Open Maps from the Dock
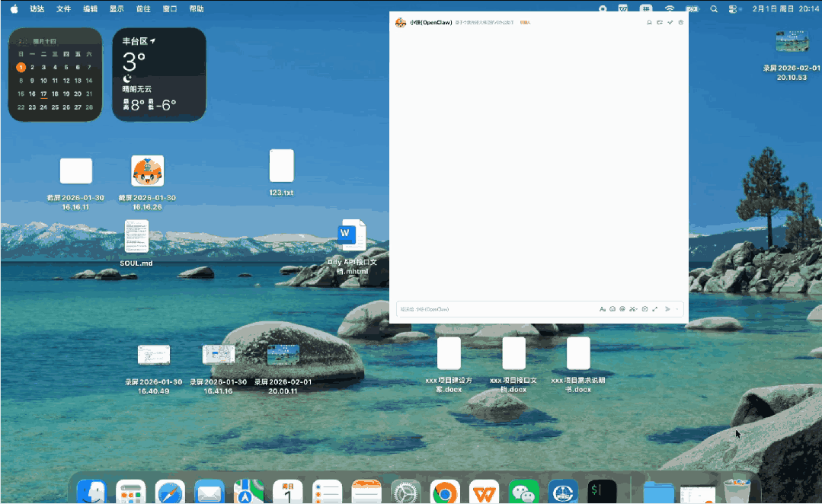 click(248, 493)
